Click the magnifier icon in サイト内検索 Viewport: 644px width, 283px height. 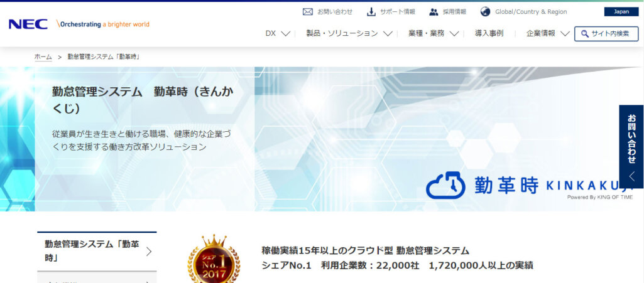[585, 34]
